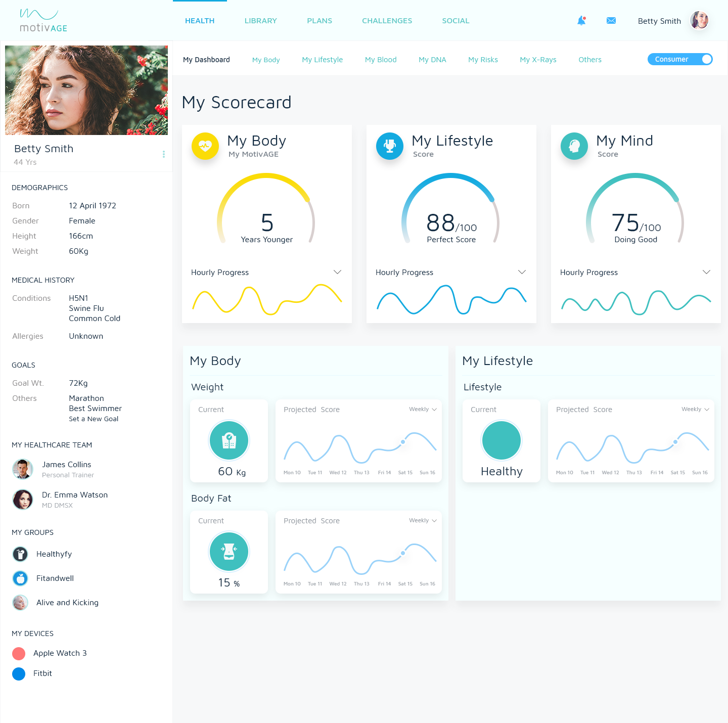Click the blue My Lifestyle hourly progress chart
728x723 pixels.
pyautogui.click(x=451, y=299)
